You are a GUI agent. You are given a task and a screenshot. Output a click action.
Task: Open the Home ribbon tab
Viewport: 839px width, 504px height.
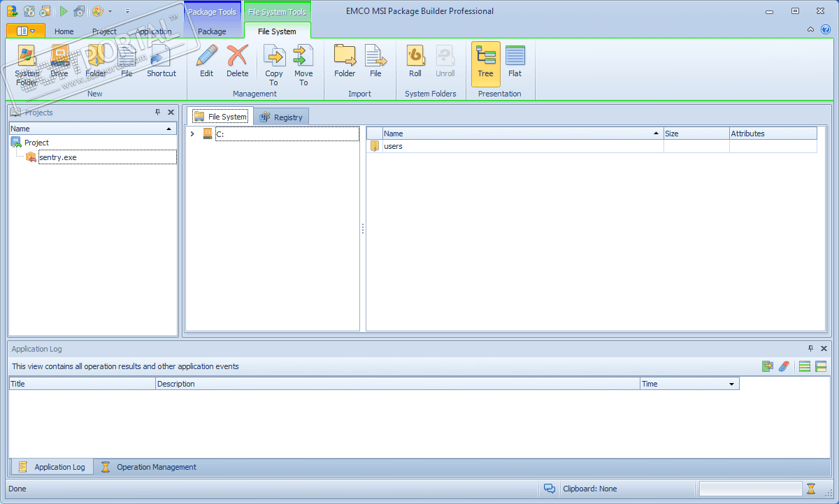coord(64,31)
